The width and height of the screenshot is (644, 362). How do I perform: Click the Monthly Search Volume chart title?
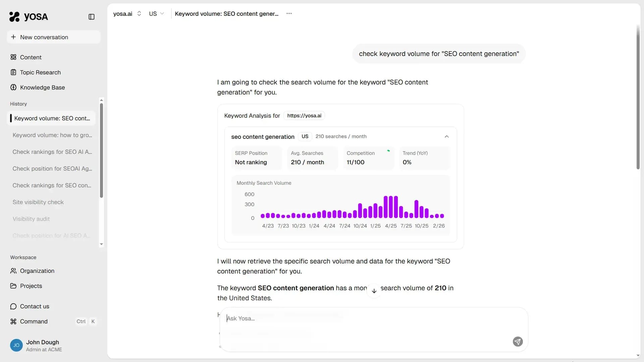click(264, 183)
